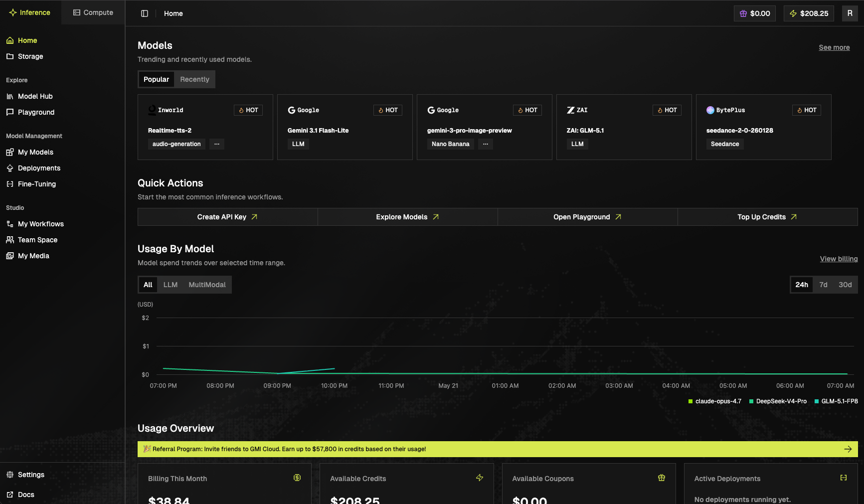Viewport: 864px width, 504px height.
Task: Set usage range to 30d
Action: 845,285
